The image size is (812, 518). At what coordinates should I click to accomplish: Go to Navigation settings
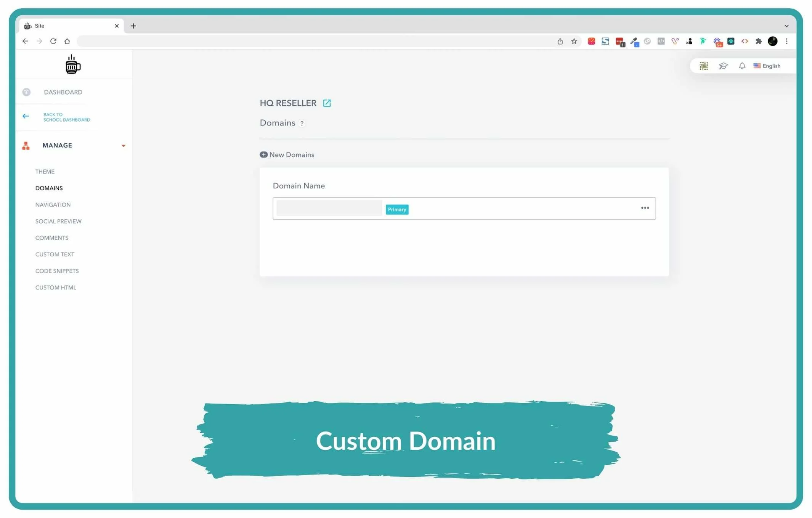pyautogui.click(x=53, y=205)
